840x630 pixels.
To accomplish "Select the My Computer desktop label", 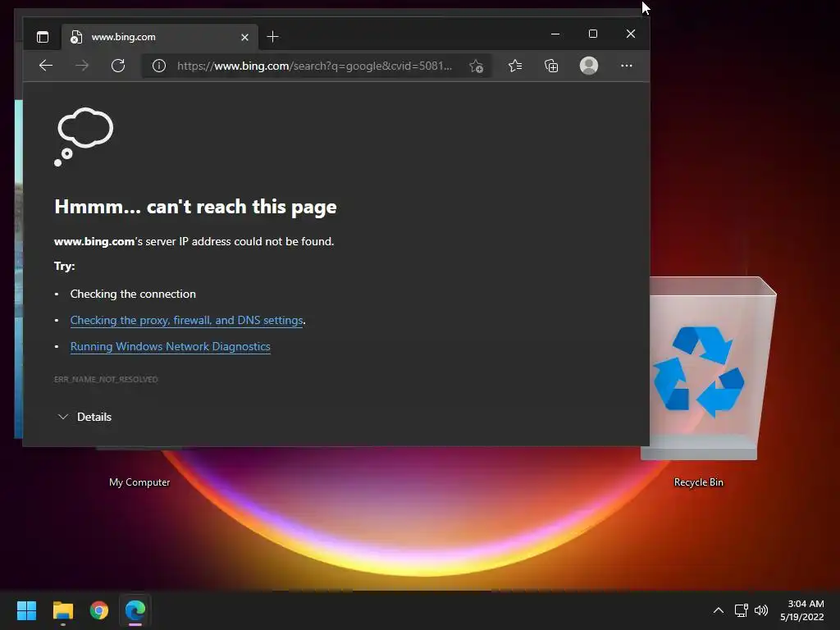I will [x=139, y=482].
